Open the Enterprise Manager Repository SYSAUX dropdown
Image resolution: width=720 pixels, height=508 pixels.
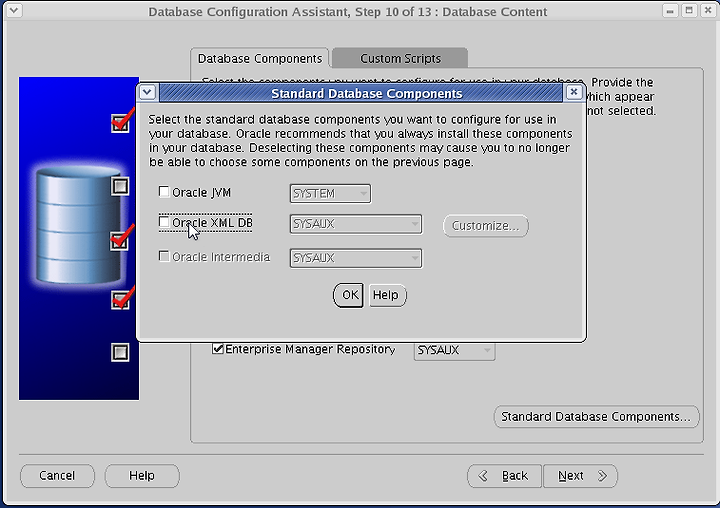[x=454, y=350]
